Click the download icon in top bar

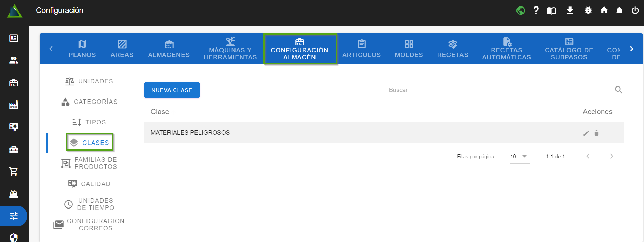coord(570,11)
